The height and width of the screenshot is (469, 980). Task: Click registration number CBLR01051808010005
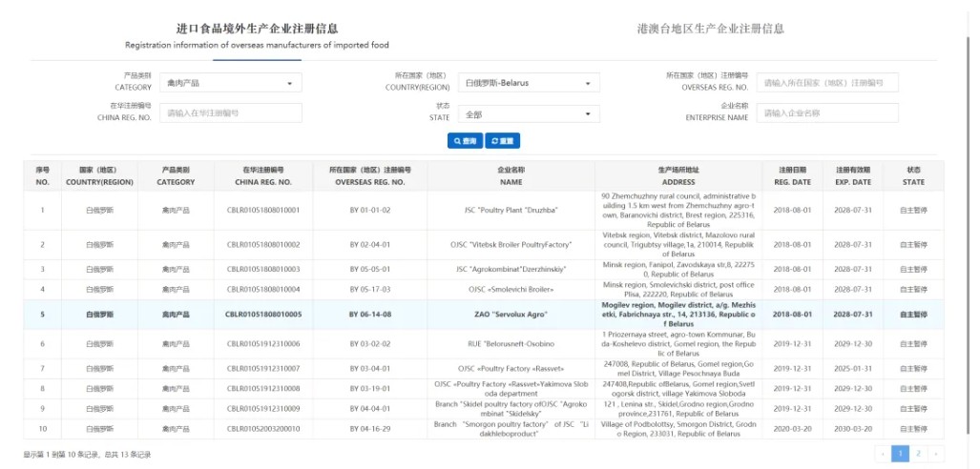(263, 315)
